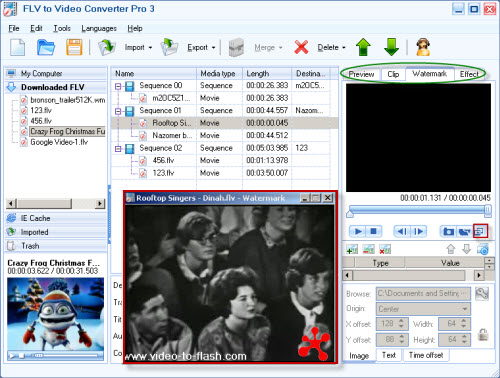Open the Tools menu
Image resolution: width=500 pixels, height=378 pixels.
(x=62, y=28)
